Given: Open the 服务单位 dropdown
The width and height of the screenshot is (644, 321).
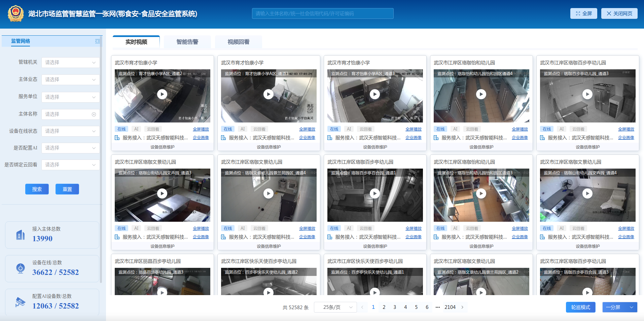Looking at the screenshot, I should point(71,97).
